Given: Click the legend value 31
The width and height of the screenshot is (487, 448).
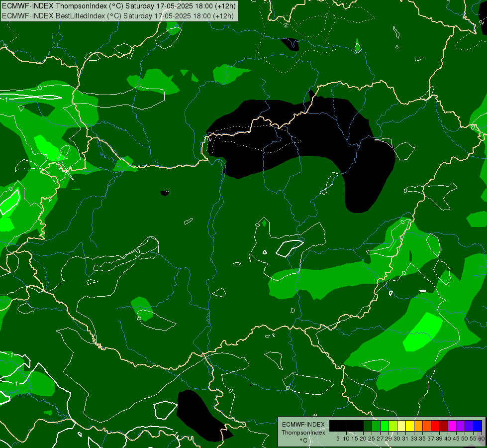Looking at the screenshot, I should click(x=405, y=439).
